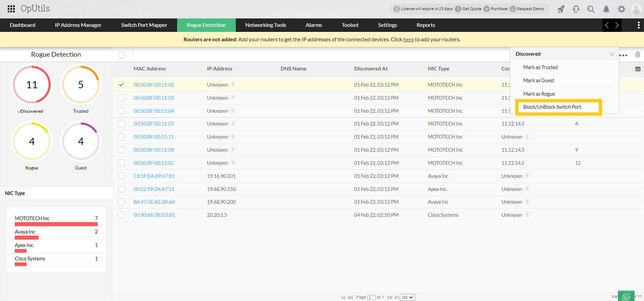Image resolution: width=644 pixels, height=301 pixels.
Task: Sort by Discovered At column header
Action: (371, 69)
